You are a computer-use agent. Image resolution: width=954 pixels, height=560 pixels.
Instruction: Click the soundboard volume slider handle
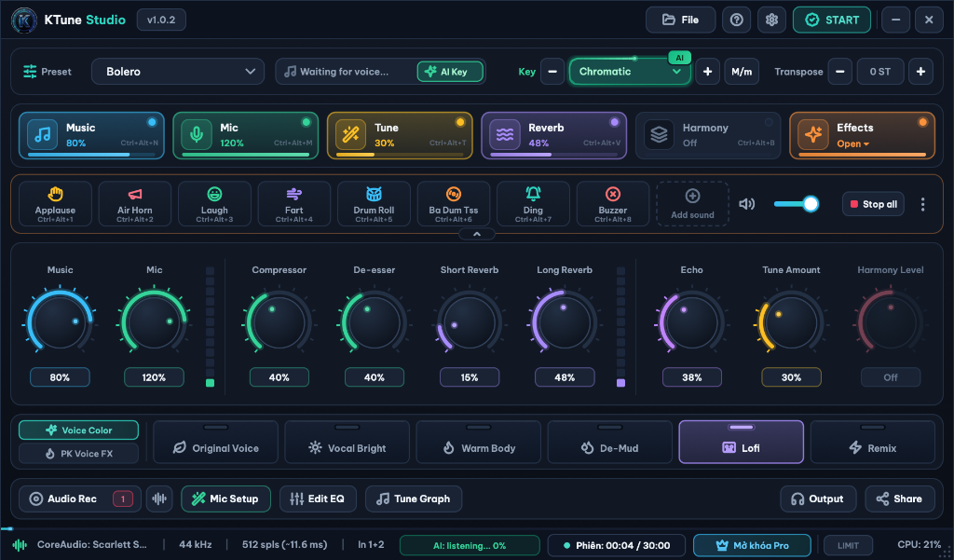pos(811,204)
